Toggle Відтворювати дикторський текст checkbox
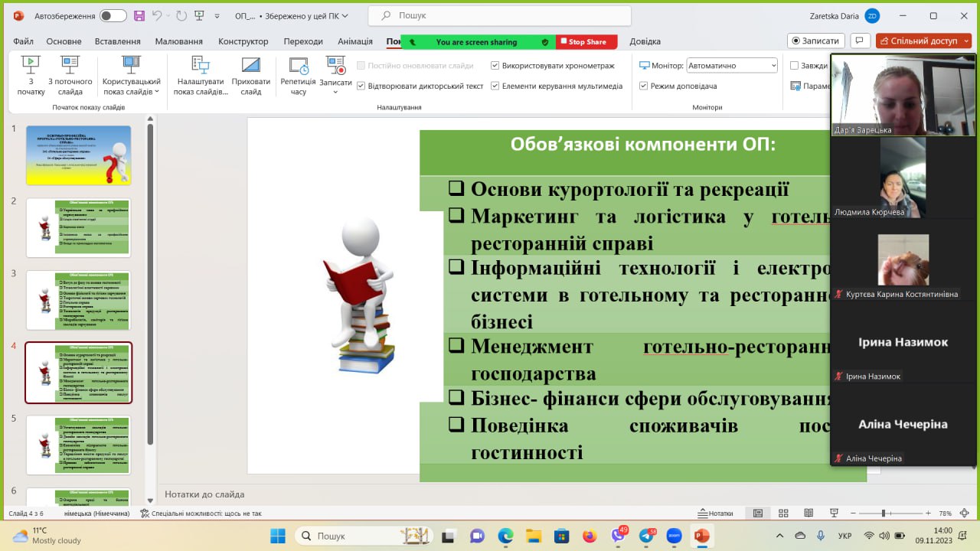 click(361, 86)
